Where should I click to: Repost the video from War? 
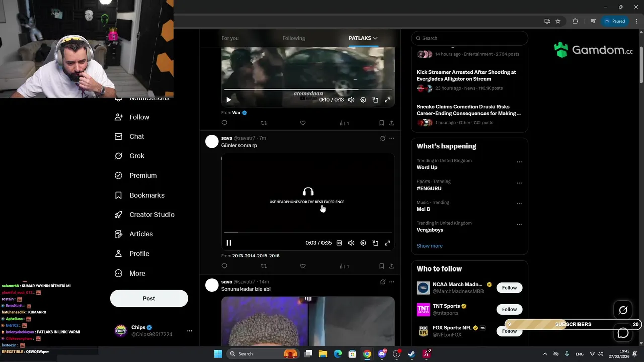click(x=264, y=123)
